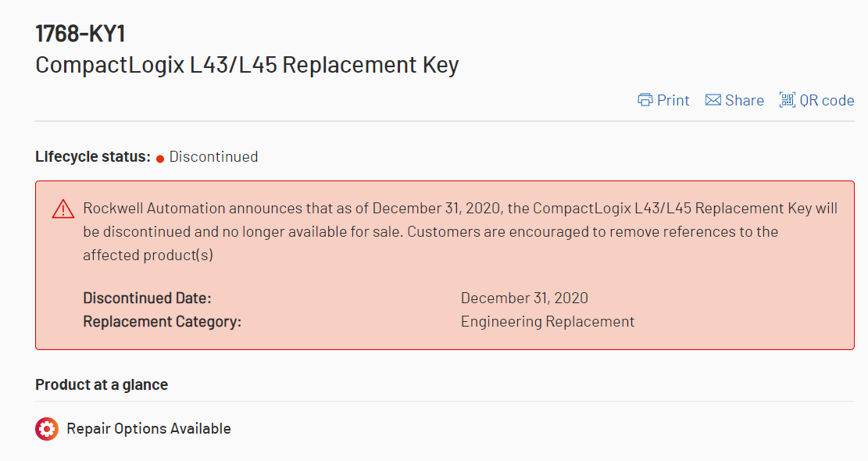This screenshot has height=461, width=868.
Task: Click the Repair Options gear icon
Action: (47, 429)
